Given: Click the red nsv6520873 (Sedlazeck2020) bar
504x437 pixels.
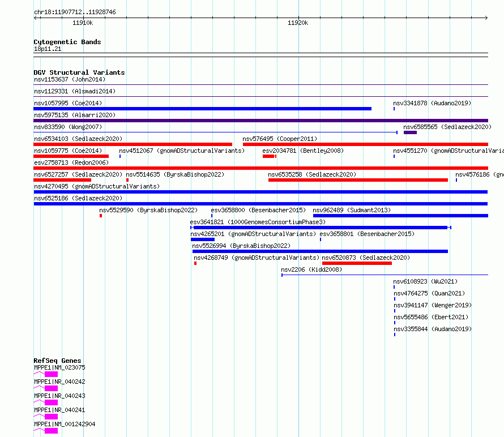Looking at the screenshot, I should pyautogui.click(x=357, y=263).
